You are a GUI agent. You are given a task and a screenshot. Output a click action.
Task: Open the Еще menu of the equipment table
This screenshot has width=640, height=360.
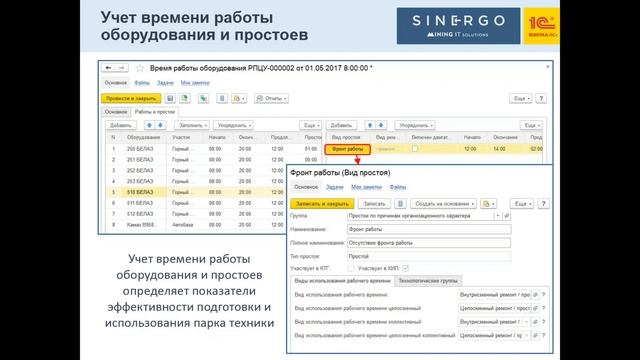[x=311, y=125]
